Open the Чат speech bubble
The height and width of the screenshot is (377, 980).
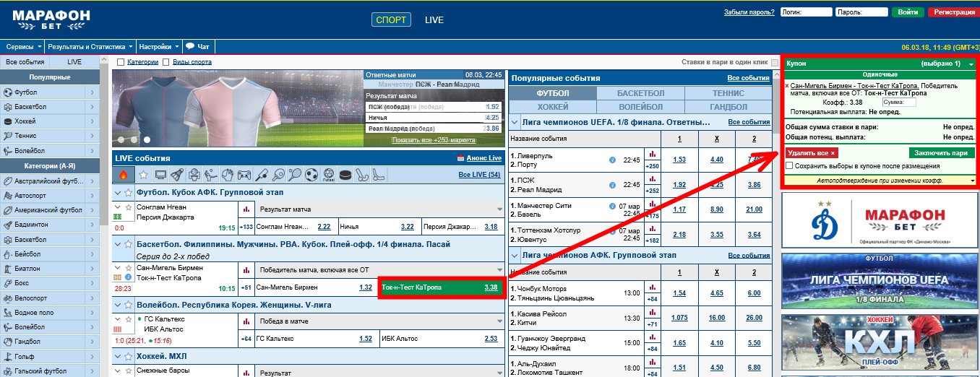point(190,45)
